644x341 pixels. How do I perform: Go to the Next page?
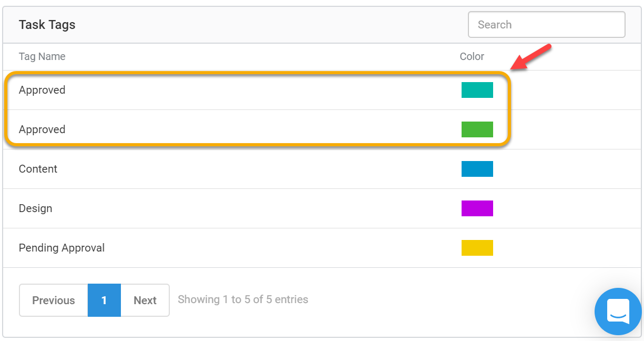(x=145, y=300)
